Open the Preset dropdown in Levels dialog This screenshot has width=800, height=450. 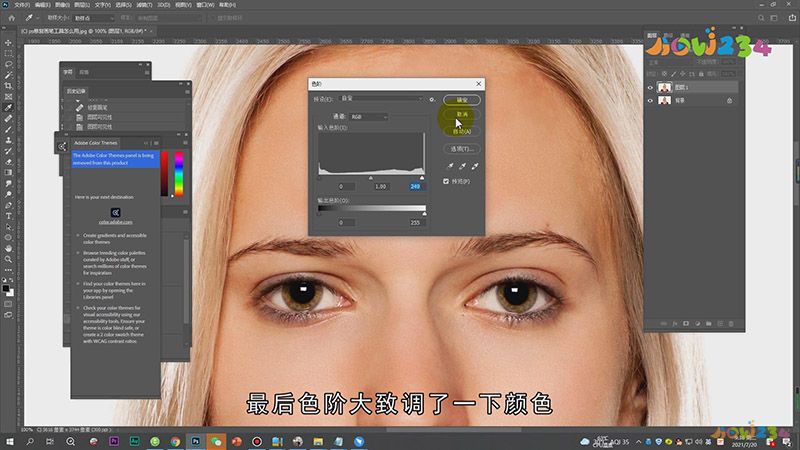(381, 98)
